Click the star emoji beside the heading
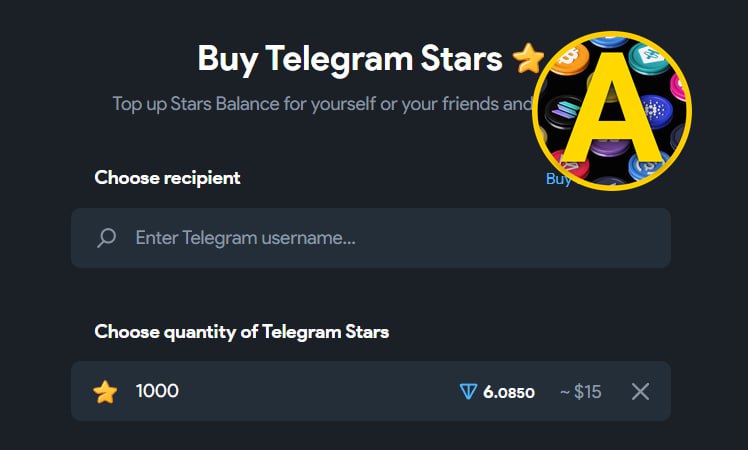The width and height of the screenshot is (748, 450). coord(528,60)
